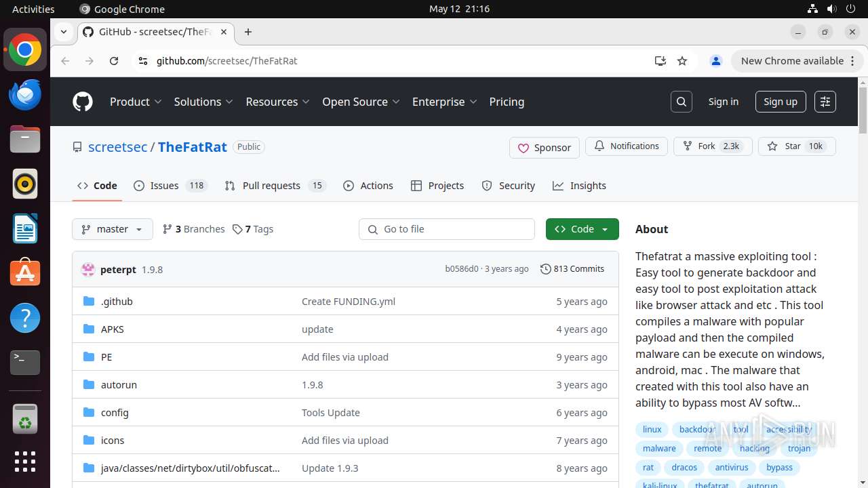Open the Chrome profile avatar icon
This screenshot has width=868, height=488.
point(715,61)
